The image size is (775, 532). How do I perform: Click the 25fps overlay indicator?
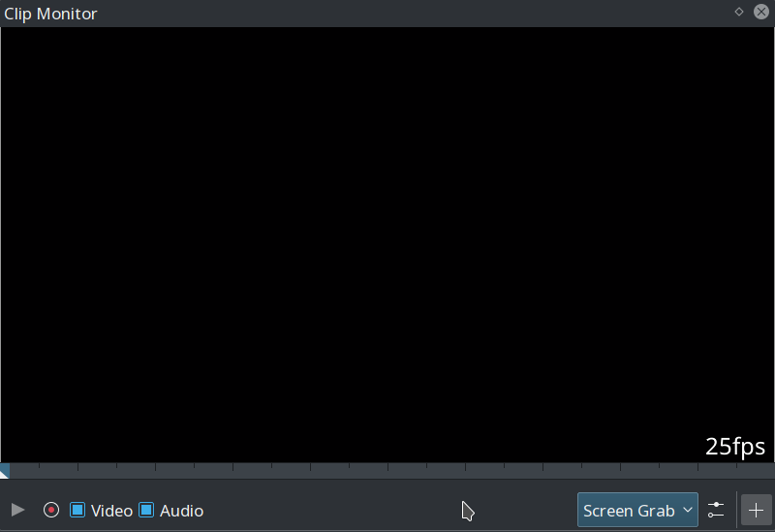735,446
